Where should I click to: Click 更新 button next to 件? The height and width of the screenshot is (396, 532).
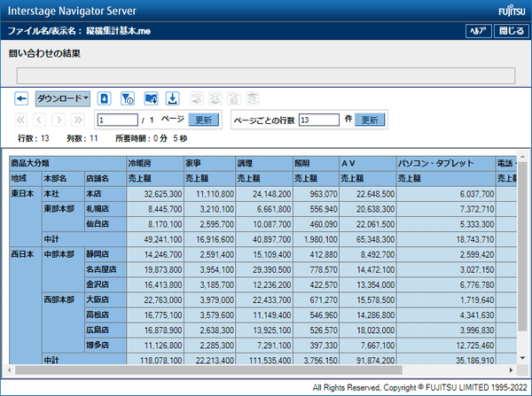click(370, 120)
